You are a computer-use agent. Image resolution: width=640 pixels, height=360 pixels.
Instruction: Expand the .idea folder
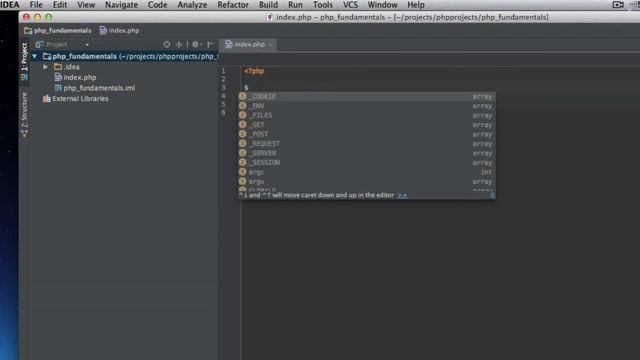tap(46, 67)
